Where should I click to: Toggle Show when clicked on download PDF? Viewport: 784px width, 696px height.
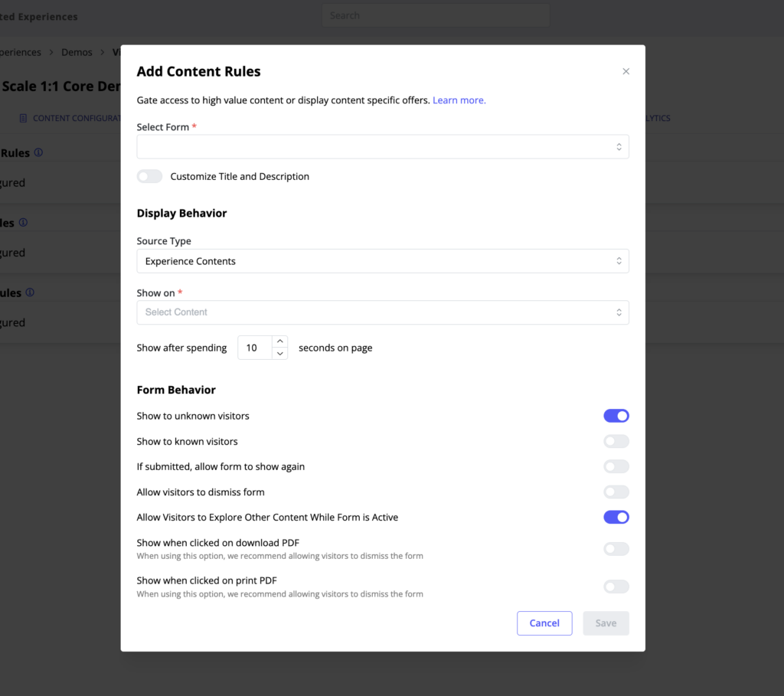click(616, 549)
